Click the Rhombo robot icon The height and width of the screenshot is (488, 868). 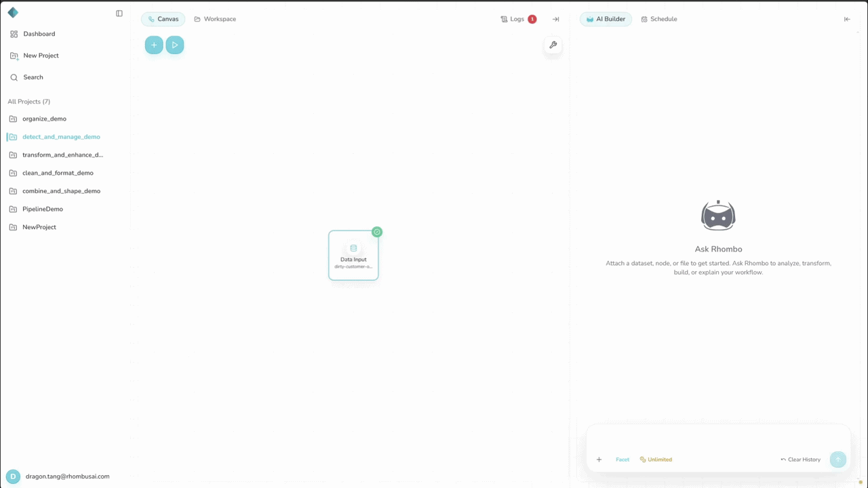click(718, 216)
